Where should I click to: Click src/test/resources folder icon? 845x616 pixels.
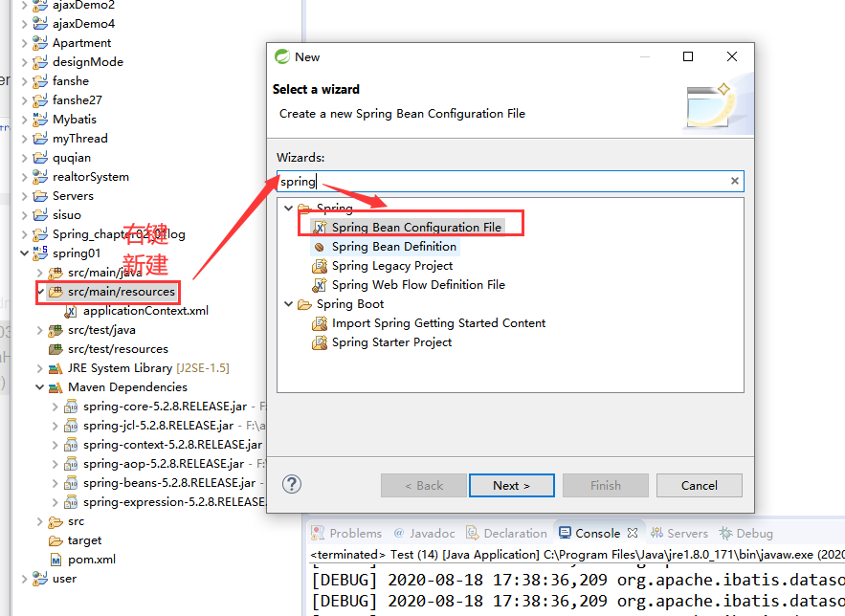[56, 349]
